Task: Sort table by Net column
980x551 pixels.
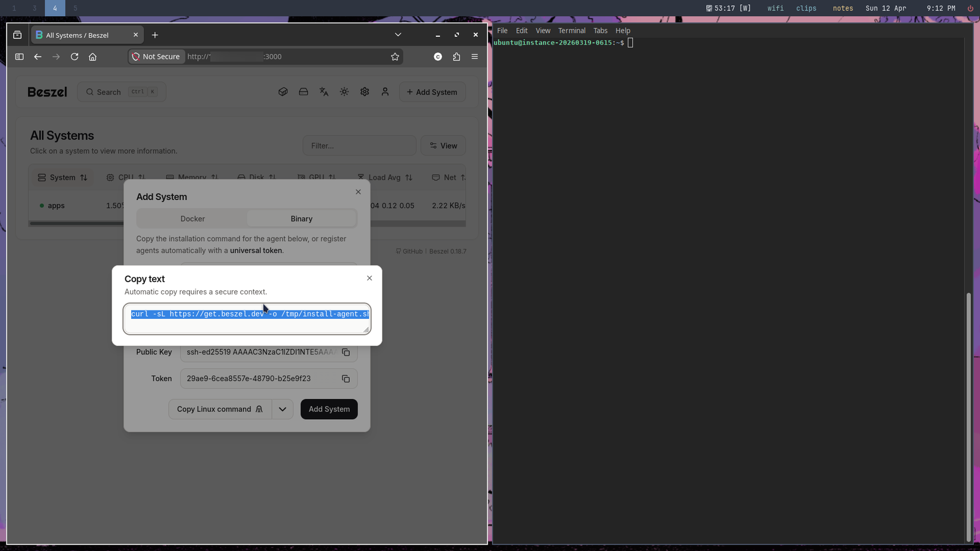Action: [x=449, y=178]
